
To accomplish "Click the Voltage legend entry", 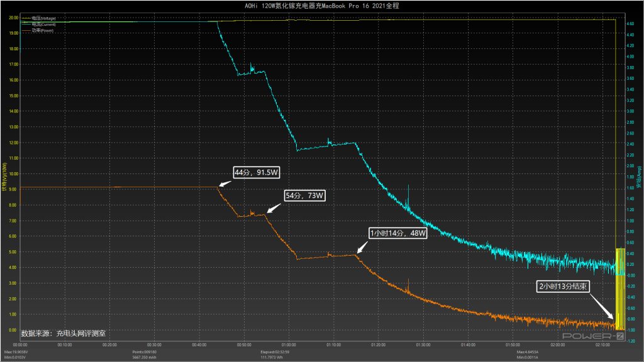I will pos(39,19).
